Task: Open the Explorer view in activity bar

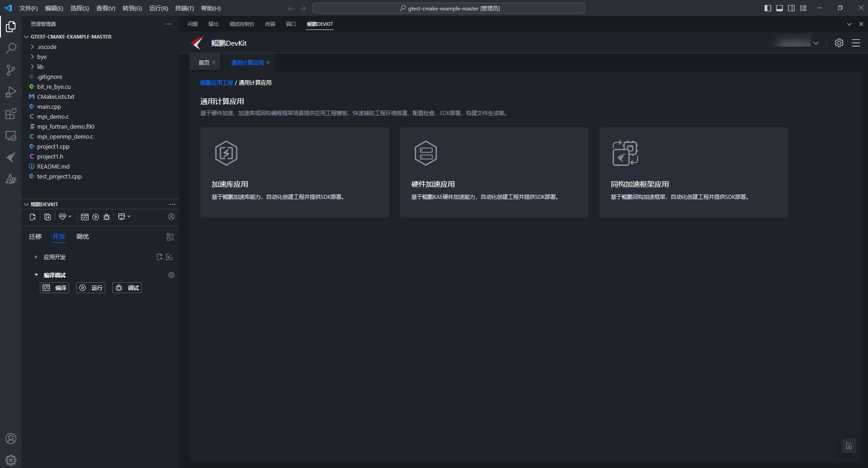Action: click(x=11, y=27)
